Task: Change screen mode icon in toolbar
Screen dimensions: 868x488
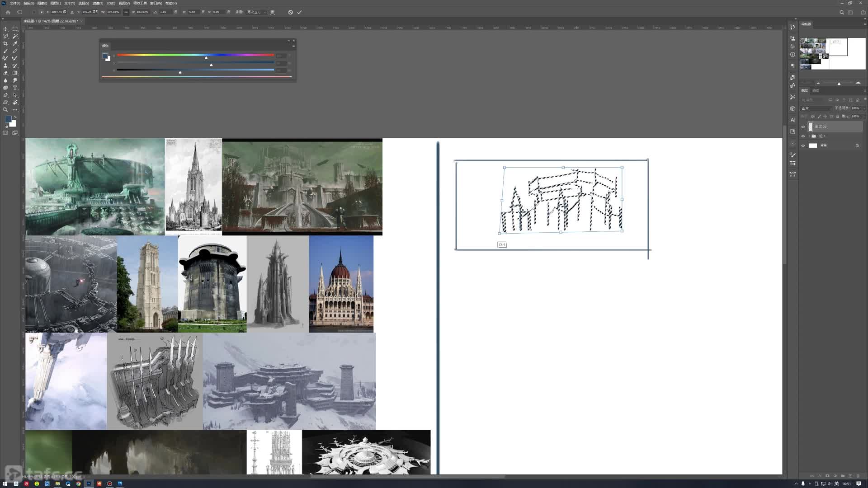Action: (15, 133)
